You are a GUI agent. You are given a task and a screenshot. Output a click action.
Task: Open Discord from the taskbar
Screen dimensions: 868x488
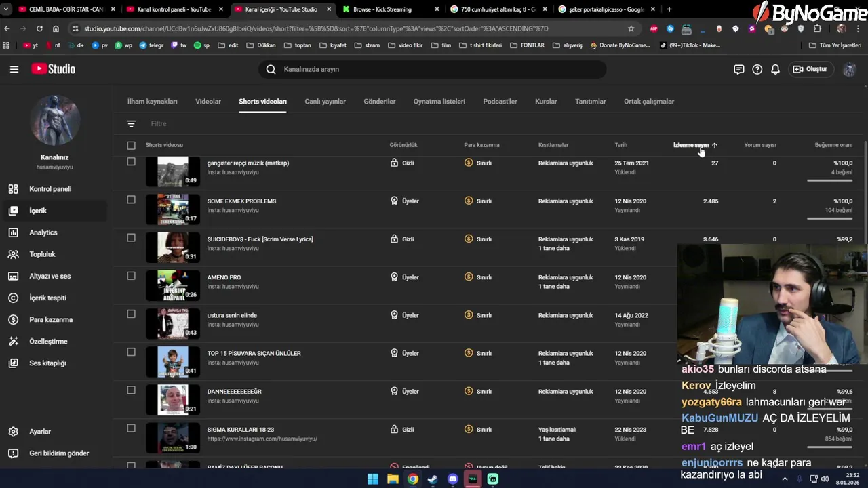(453, 479)
